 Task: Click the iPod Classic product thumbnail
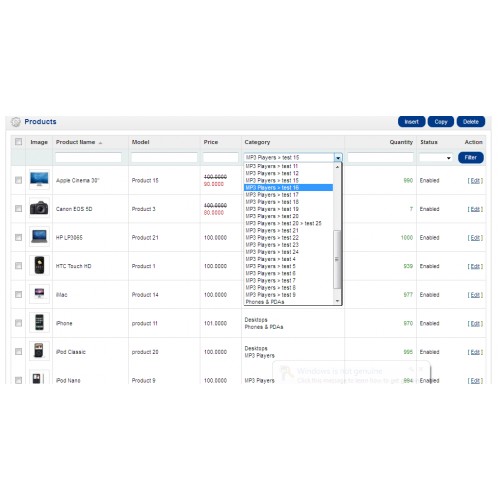[x=39, y=351]
